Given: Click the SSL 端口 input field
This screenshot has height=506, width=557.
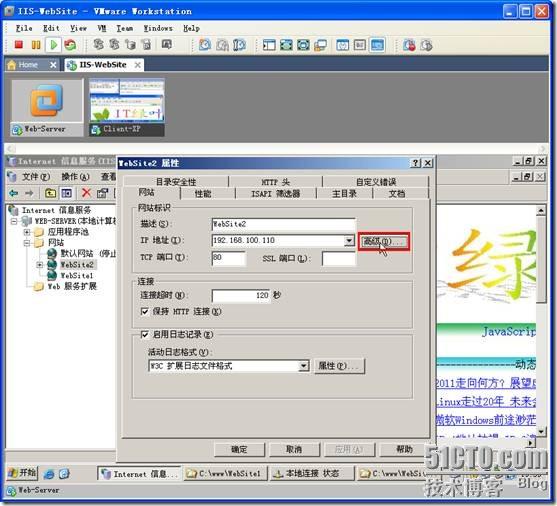Looking at the screenshot, I should tap(339, 258).
